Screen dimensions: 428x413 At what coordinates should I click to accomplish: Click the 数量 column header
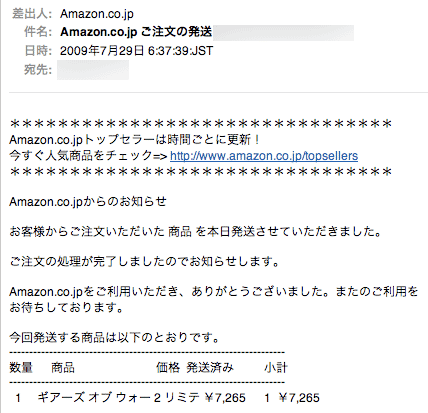pos(21,368)
